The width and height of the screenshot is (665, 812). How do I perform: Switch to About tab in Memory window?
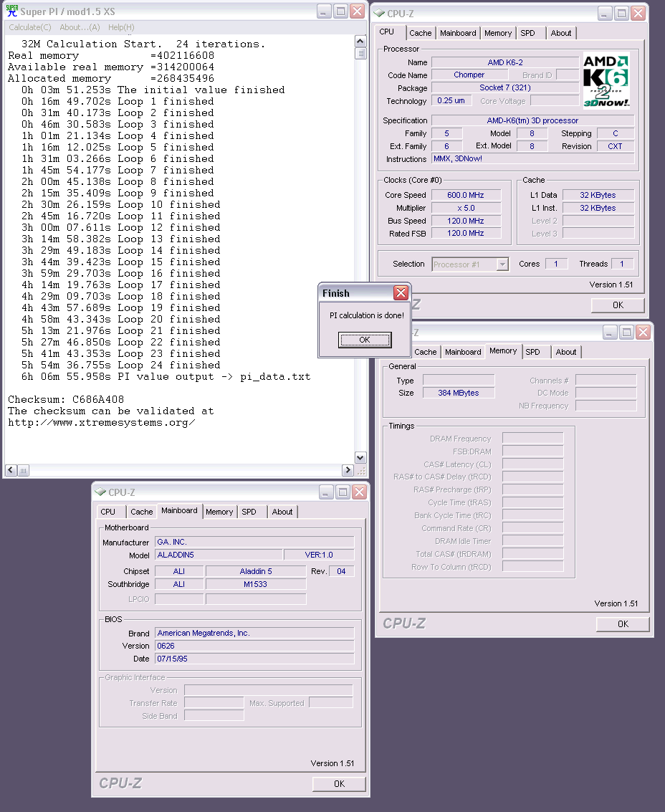click(x=566, y=352)
